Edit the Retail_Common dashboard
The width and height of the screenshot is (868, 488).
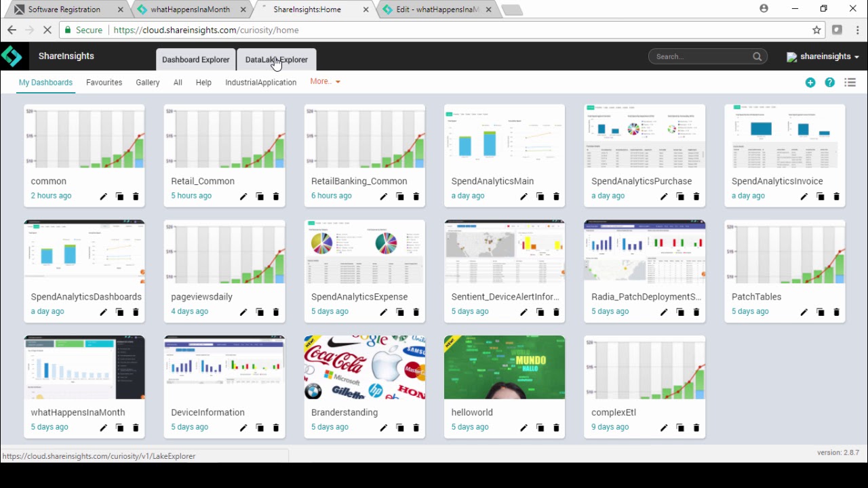(243, 197)
